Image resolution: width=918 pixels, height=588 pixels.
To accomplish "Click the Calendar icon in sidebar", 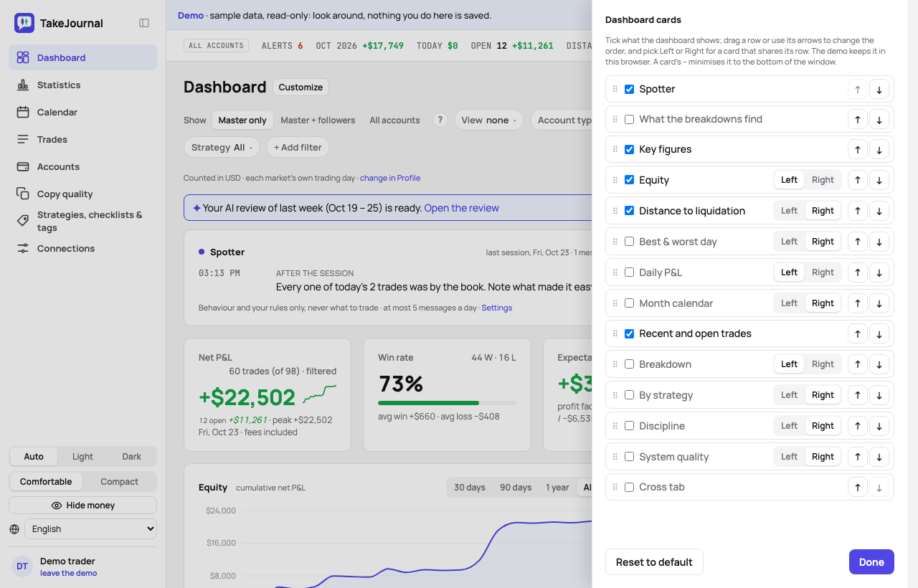I will [23, 112].
